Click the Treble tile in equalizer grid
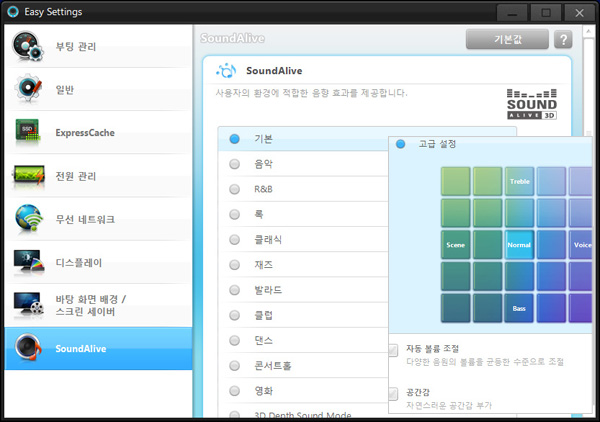 (519, 181)
